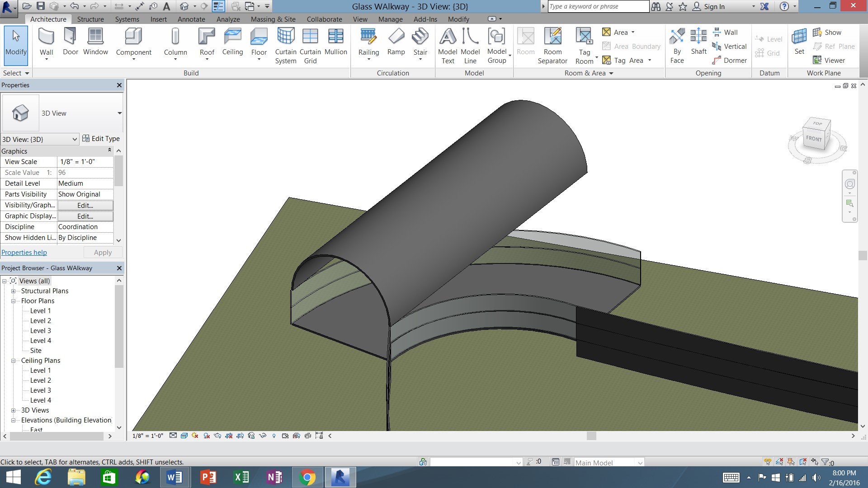Switch to the Annotate ribbon tab
868x488 pixels.
pyautogui.click(x=191, y=19)
